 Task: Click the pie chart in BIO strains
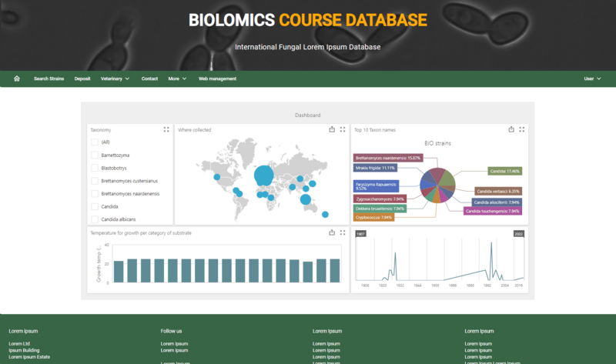(437, 185)
